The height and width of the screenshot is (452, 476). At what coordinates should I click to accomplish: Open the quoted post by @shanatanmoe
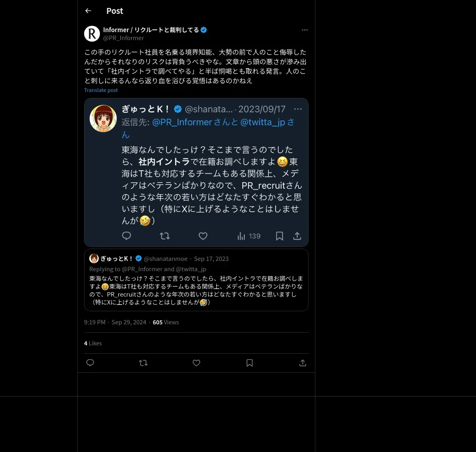pyautogui.click(x=196, y=280)
